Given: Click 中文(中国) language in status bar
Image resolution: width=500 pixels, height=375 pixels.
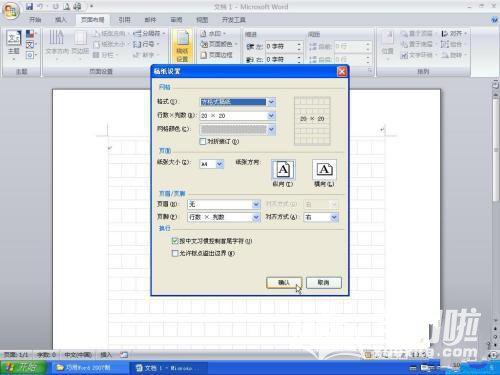Looking at the screenshot, I should point(77,355).
